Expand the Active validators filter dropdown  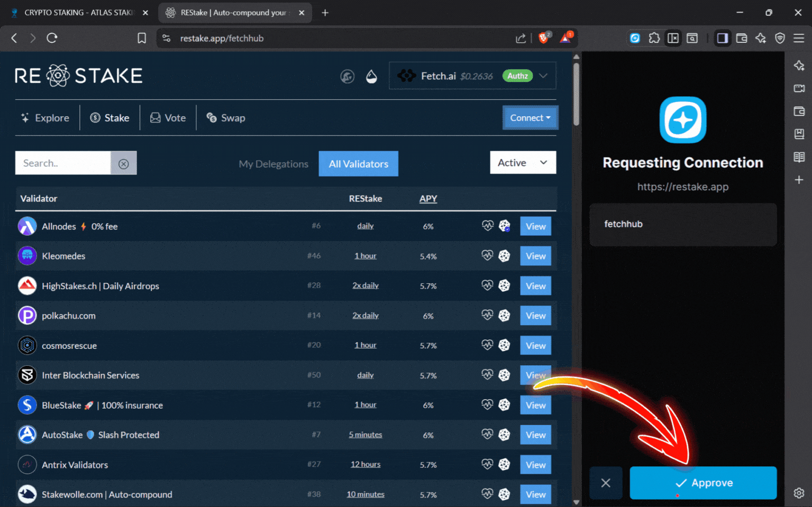pos(523,162)
